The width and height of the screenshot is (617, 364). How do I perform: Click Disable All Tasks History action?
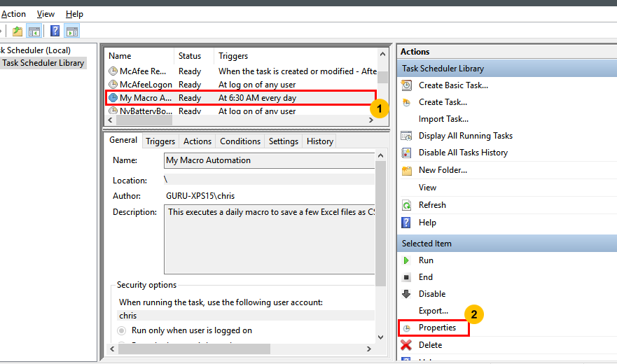(463, 153)
